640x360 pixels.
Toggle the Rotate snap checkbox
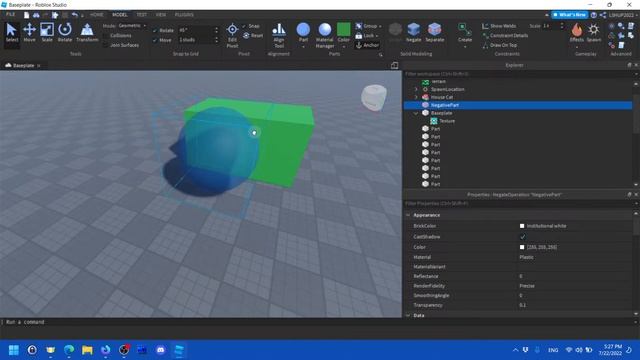pos(155,30)
